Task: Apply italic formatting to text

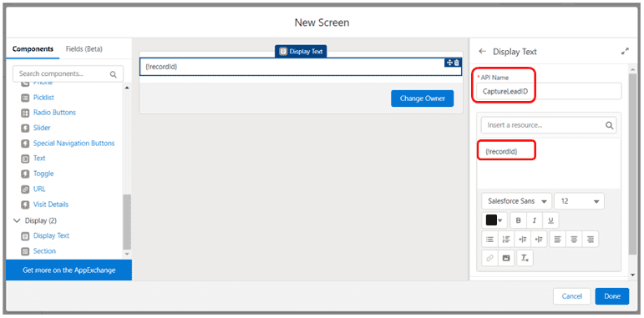Action: click(x=535, y=220)
